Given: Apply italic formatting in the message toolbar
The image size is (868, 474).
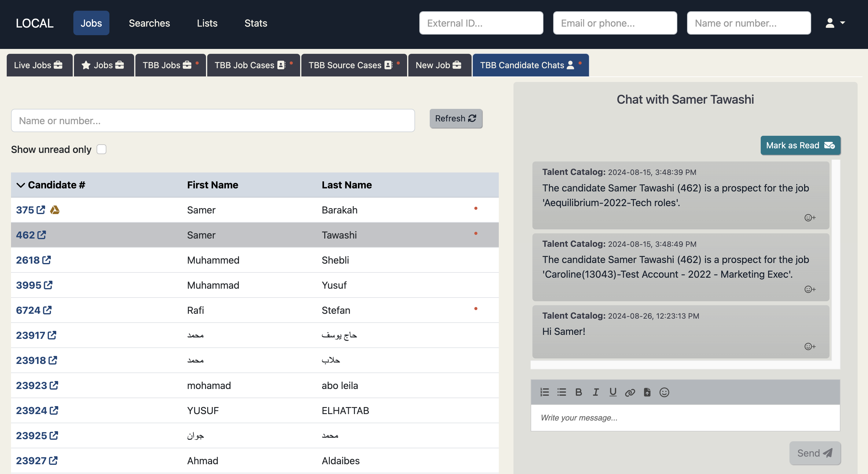Looking at the screenshot, I should point(596,392).
